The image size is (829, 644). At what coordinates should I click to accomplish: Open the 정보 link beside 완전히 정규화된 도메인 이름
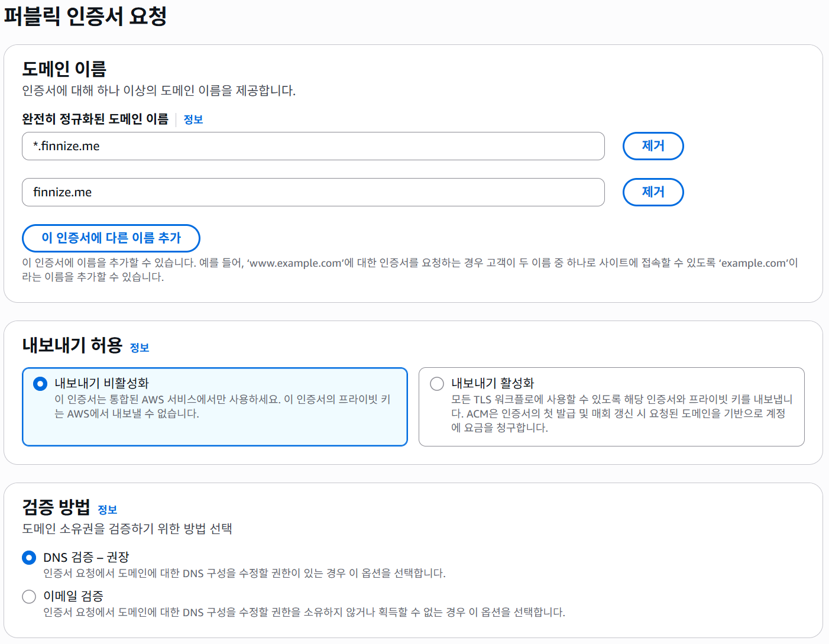(193, 119)
